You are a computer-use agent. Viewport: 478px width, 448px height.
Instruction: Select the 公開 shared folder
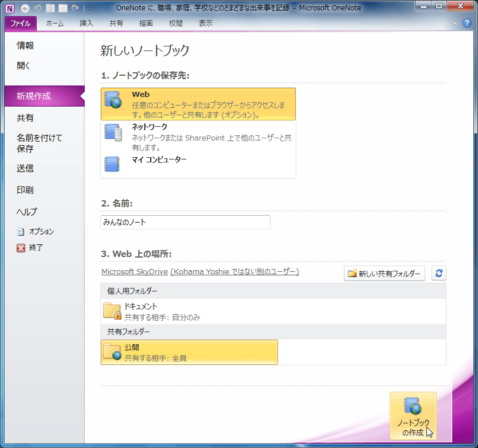pyautogui.click(x=189, y=352)
